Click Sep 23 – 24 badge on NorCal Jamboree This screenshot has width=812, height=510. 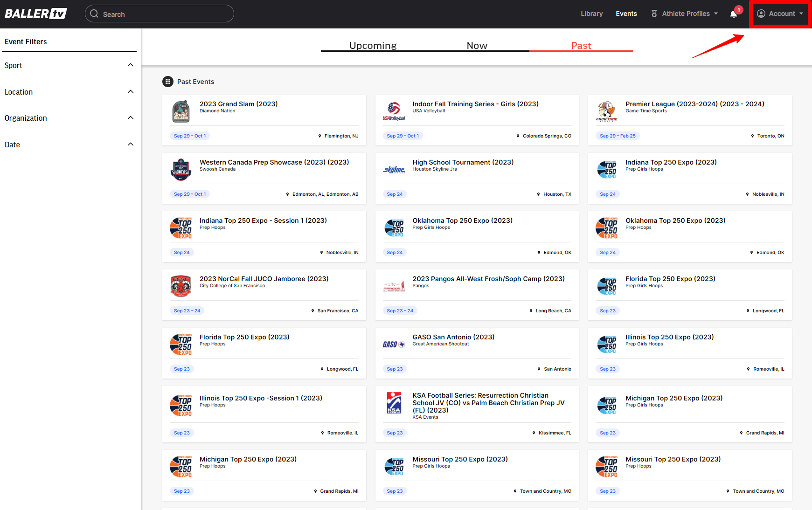pos(187,311)
